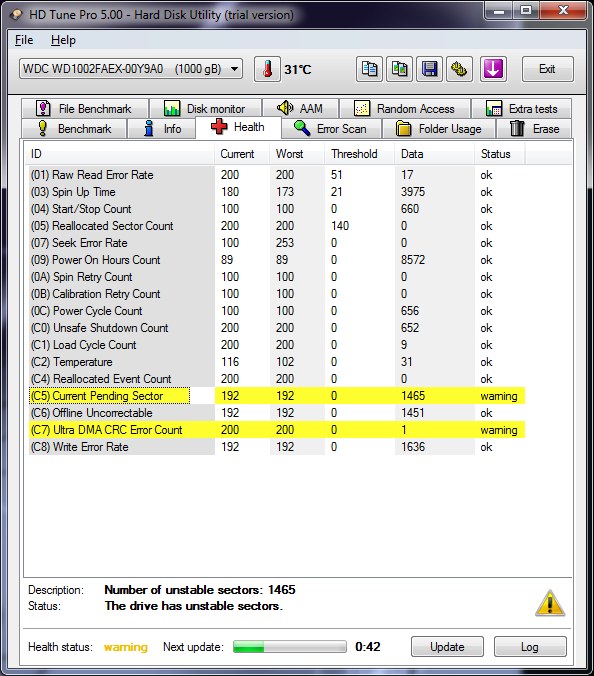Select the (C8) Write Error Rate row
Viewport: 594px width, 676px height.
point(277,447)
